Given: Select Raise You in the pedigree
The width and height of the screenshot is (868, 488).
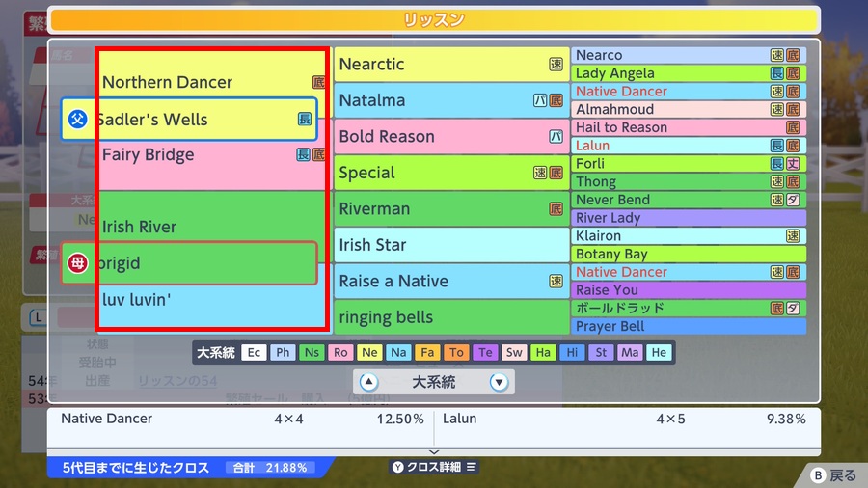Looking at the screenshot, I should pyautogui.click(x=689, y=290).
